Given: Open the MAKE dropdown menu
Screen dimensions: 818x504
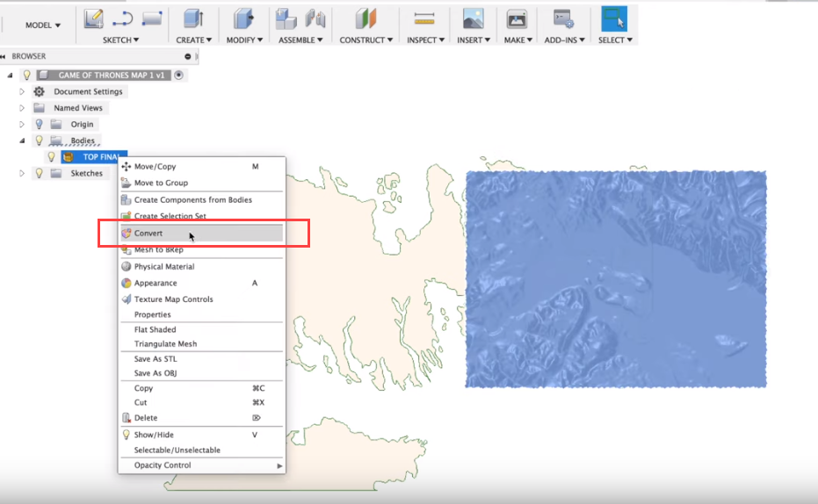Looking at the screenshot, I should point(518,40).
